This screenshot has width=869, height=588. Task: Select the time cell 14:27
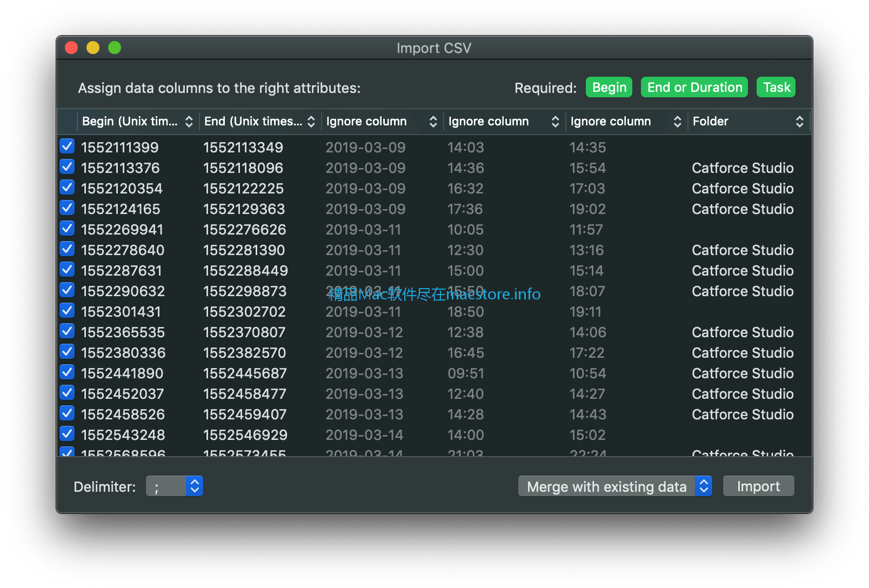pos(587,394)
